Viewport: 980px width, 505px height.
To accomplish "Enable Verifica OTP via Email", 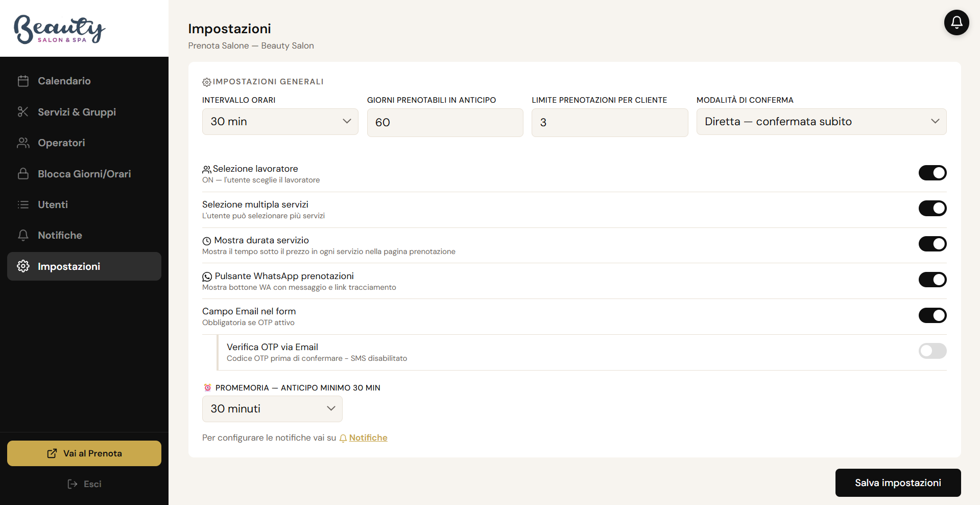I will click(933, 351).
